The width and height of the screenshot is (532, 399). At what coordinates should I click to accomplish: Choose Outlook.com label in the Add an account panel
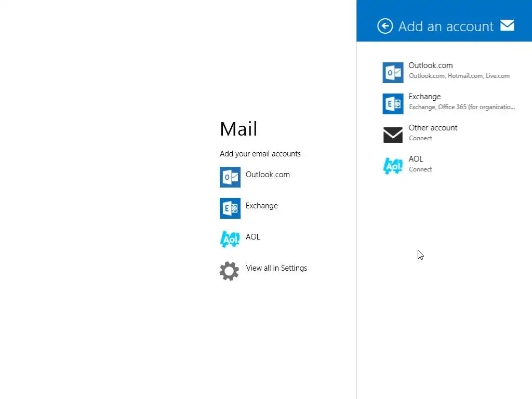(x=431, y=65)
